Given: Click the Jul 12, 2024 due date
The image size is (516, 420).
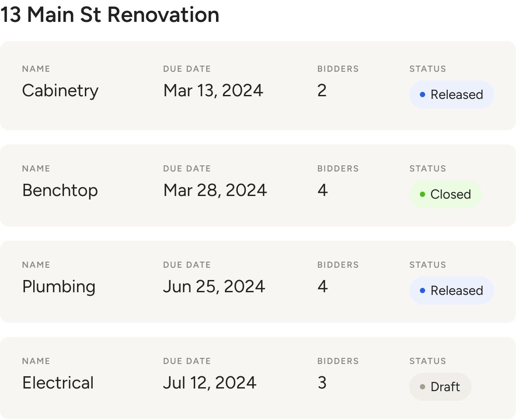Looking at the screenshot, I should [x=209, y=383].
